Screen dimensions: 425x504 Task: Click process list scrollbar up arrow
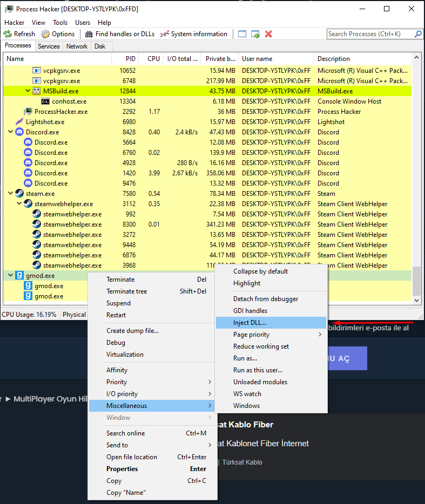[x=417, y=58]
